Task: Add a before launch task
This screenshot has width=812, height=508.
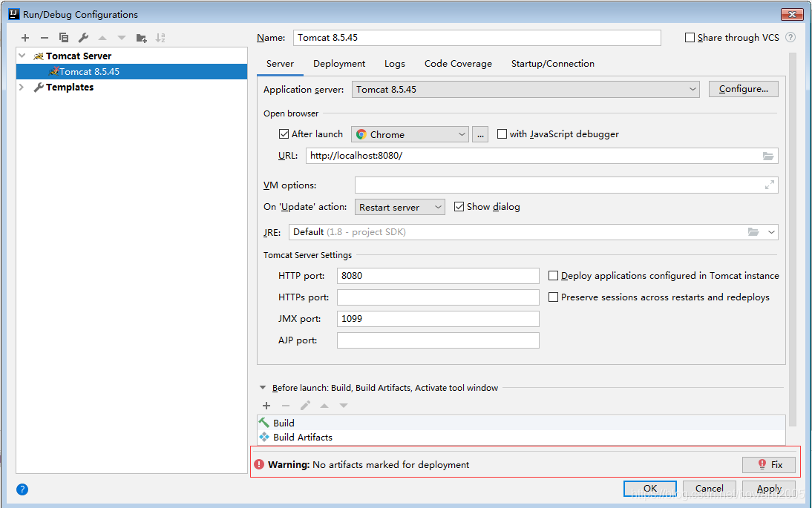Action: pos(266,406)
